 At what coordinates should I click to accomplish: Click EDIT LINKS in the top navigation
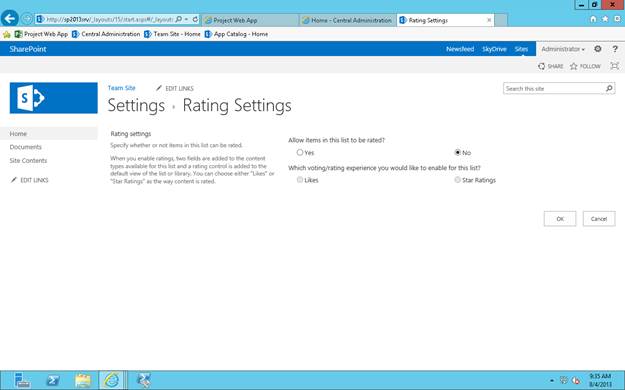pos(175,88)
